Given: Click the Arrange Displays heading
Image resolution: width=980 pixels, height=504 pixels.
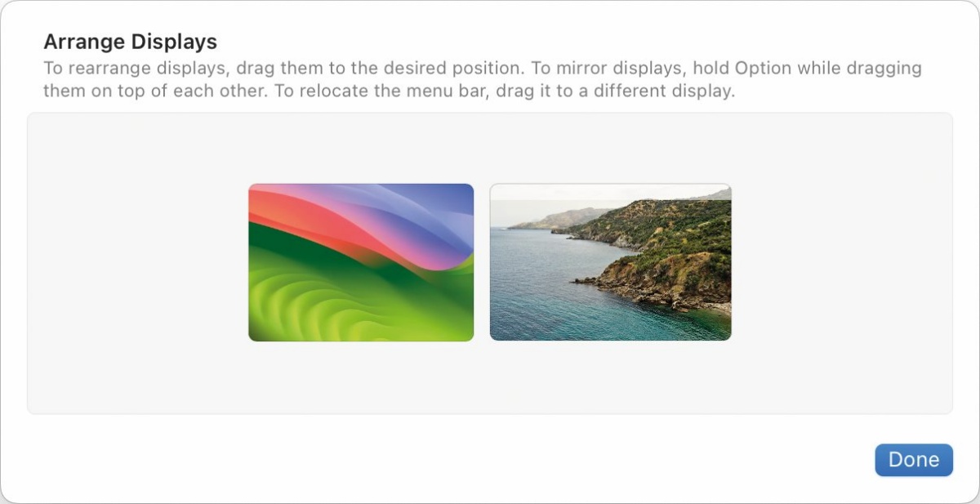Looking at the screenshot, I should click(x=130, y=42).
